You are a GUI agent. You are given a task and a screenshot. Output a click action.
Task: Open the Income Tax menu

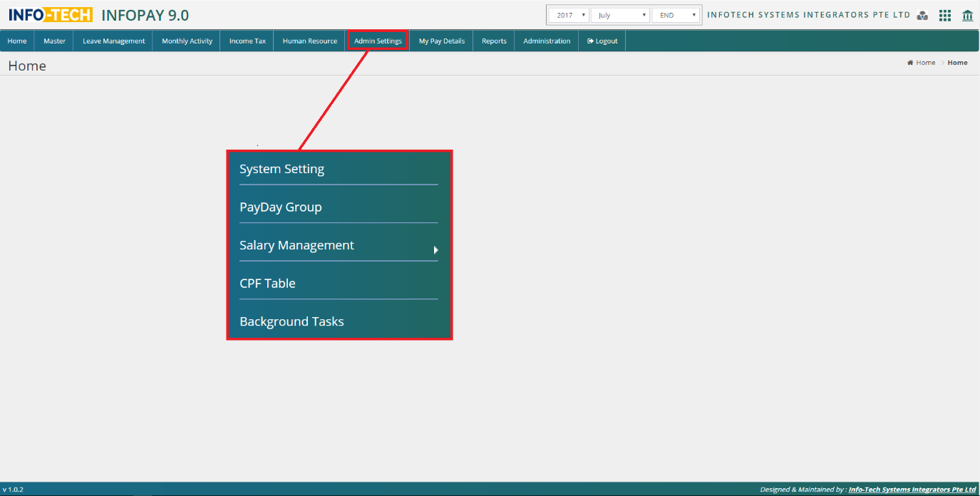(247, 41)
